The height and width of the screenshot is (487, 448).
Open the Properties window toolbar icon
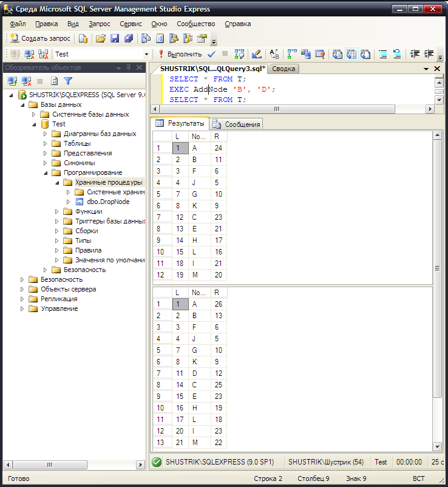coord(202,38)
